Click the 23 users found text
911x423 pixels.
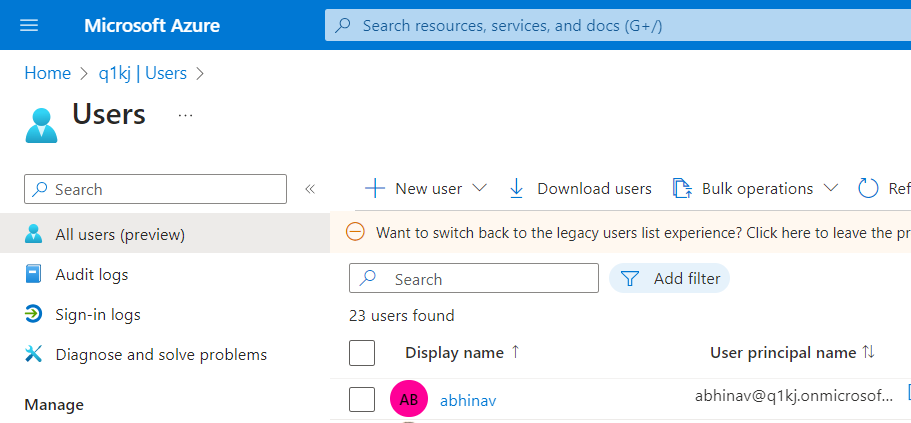click(401, 316)
